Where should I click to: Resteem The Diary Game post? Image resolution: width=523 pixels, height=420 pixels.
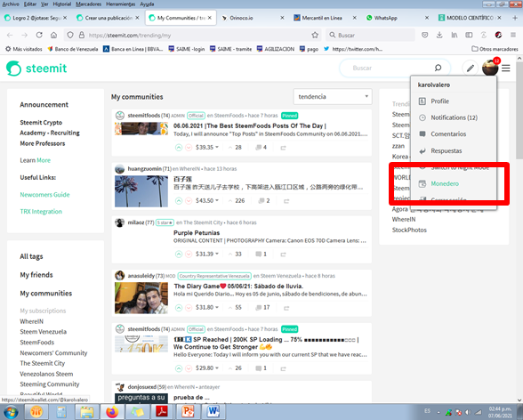click(286, 308)
